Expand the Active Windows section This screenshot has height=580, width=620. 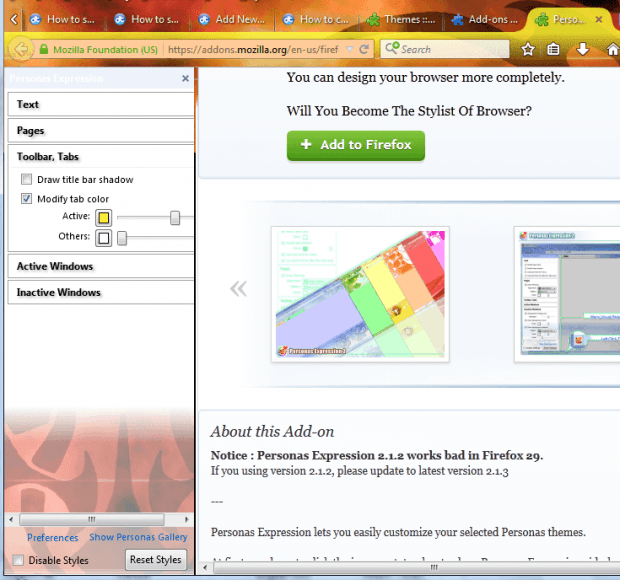[x=101, y=266]
